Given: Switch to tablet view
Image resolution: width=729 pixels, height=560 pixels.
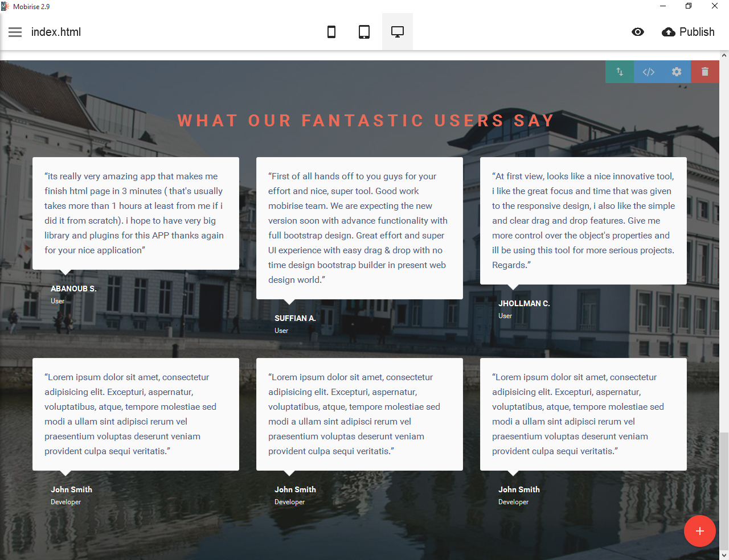Looking at the screenshot, I should pos(364,32).
